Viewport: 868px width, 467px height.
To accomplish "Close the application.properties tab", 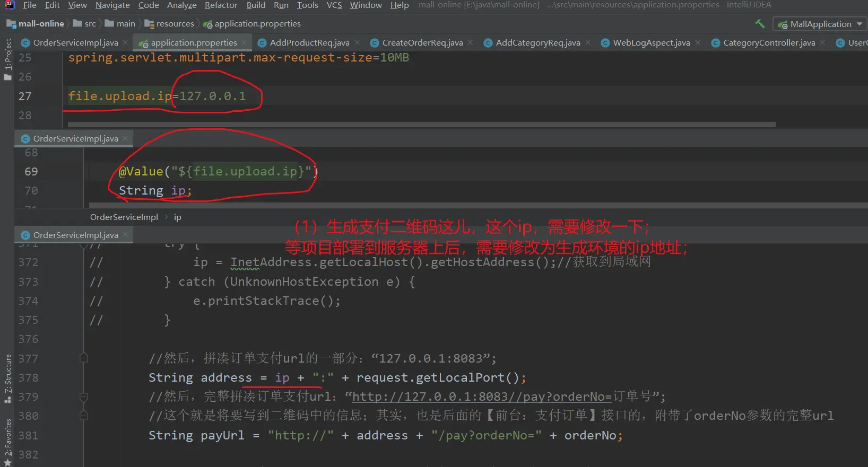I will click(x=244, y=43).
